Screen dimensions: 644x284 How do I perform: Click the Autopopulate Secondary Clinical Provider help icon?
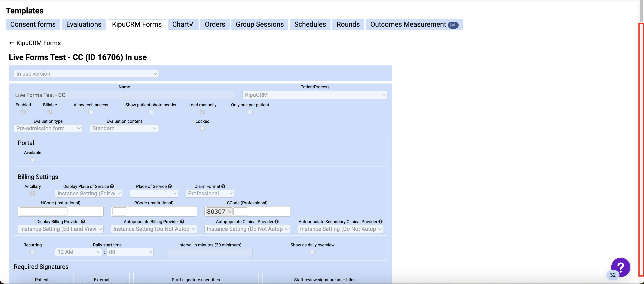pos(381,222)
